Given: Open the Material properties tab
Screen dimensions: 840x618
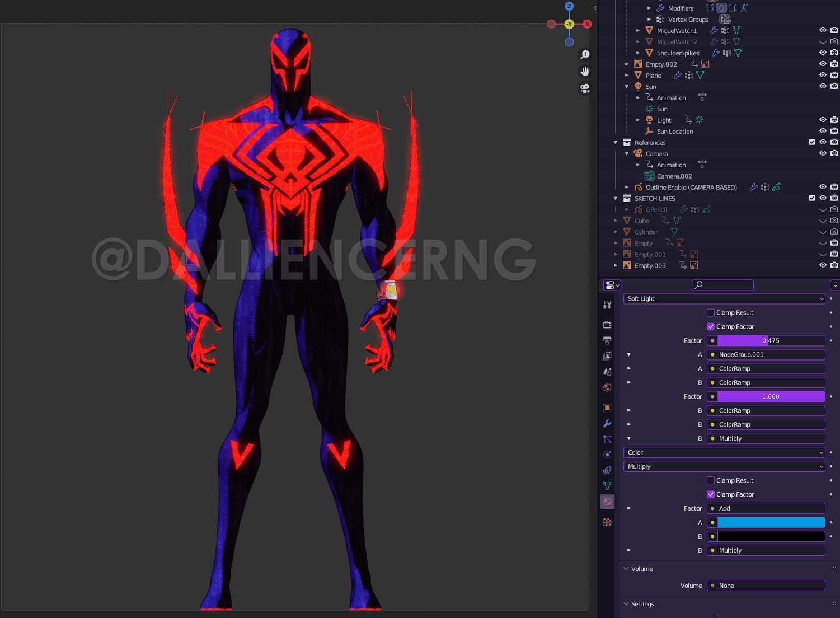Looking at the screenshot, I should tap(607, 502).
